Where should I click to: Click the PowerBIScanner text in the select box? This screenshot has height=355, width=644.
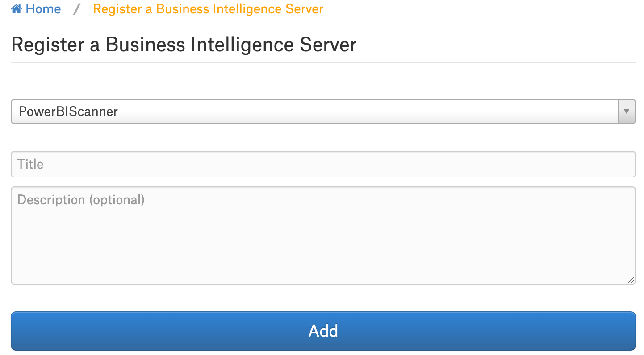[68, 111]
